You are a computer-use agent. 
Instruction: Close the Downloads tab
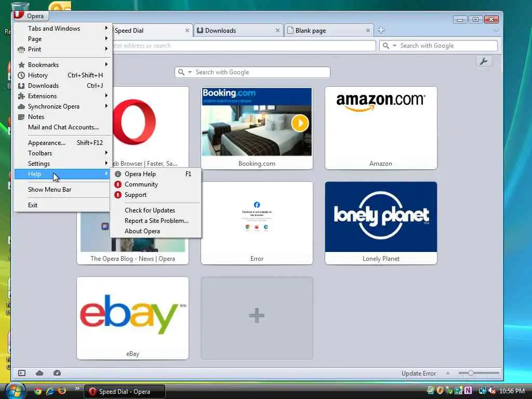(x=277, y=31)
